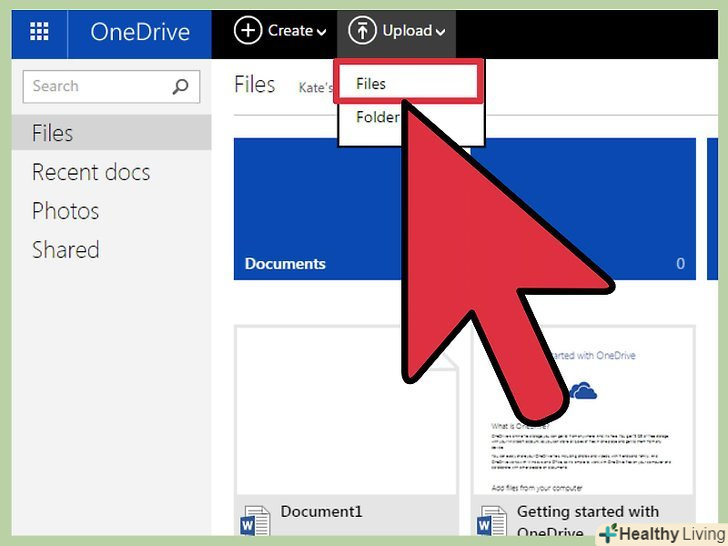This screenshot has height=546, width=728.
Task: Open Getting started with OneDrive thumbnail
Action: pos(583,410)
